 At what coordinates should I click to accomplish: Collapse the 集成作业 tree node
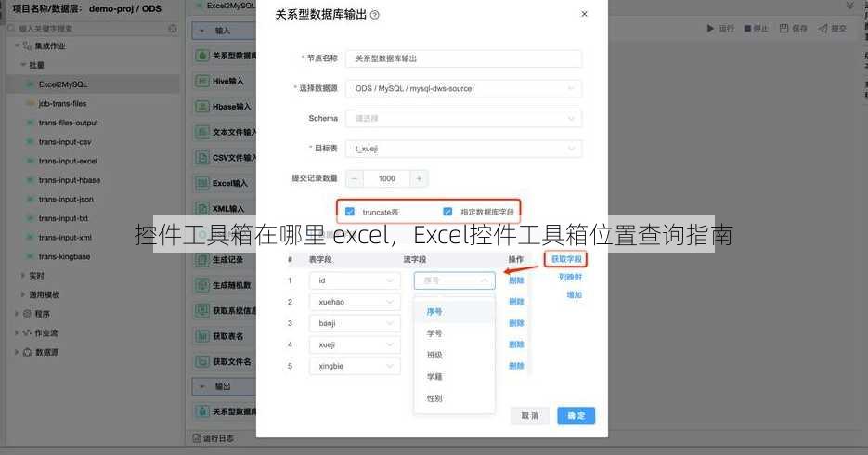click(x=17, y=45)
